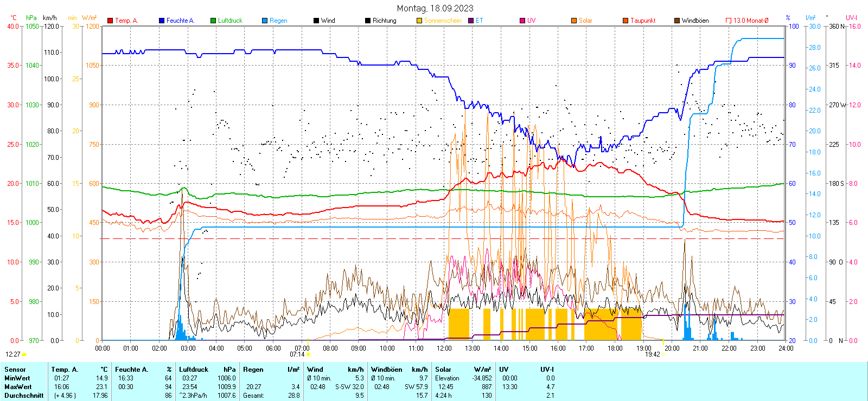Click the Gesamt rain total value 28.8
The image size is (868, 401).
click(x=293, y=396)
